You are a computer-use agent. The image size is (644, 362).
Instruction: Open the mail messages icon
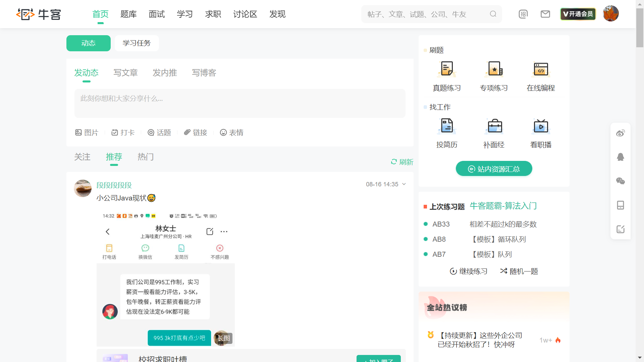click(545, 14)
